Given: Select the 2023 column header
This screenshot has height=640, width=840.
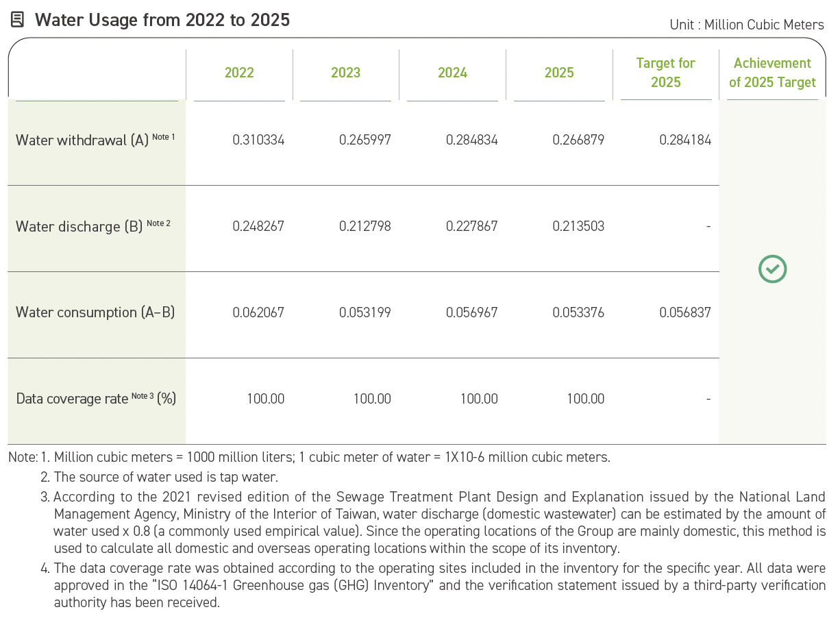Looking at the screenshot, I should (345, 73).
